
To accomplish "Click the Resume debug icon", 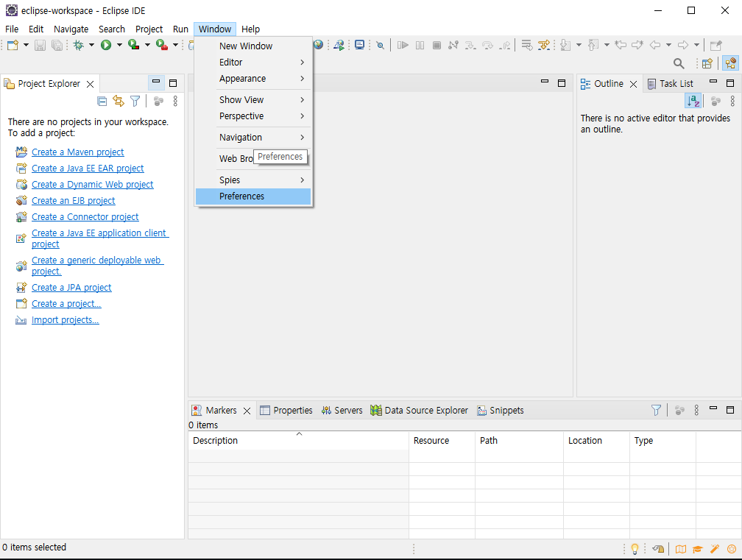I will [403, 45].
